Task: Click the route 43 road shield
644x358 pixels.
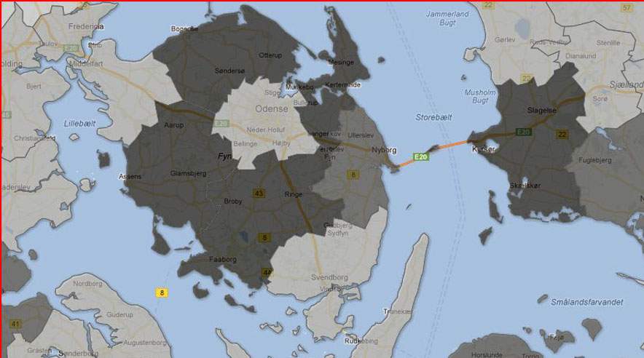Action: point(259,193)
